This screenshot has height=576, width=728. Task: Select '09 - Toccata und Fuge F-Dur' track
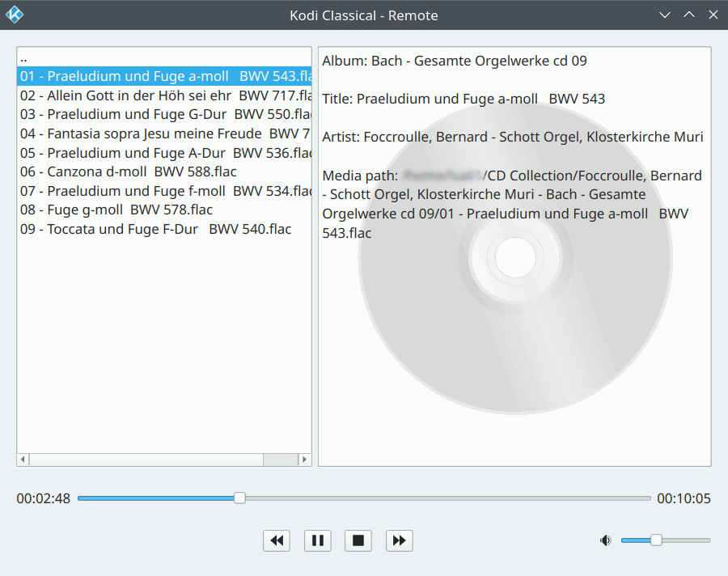coord(164,229)
